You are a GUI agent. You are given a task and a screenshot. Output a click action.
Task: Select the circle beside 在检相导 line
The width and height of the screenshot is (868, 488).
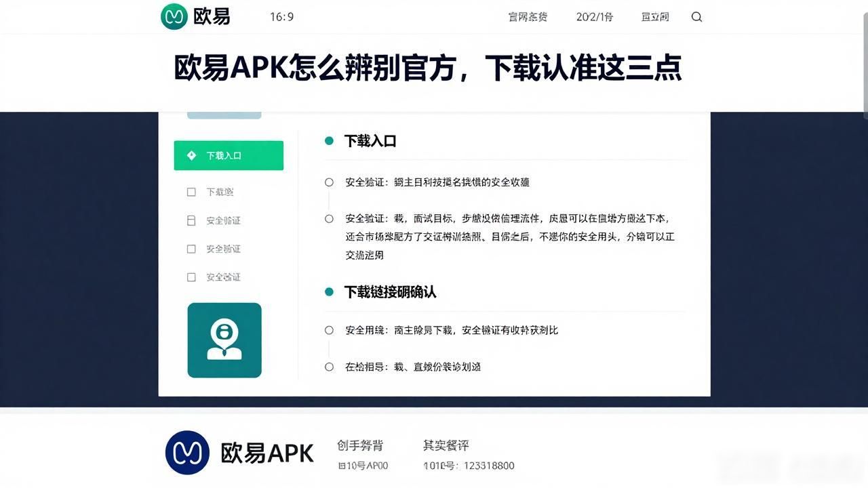(329, 367)
